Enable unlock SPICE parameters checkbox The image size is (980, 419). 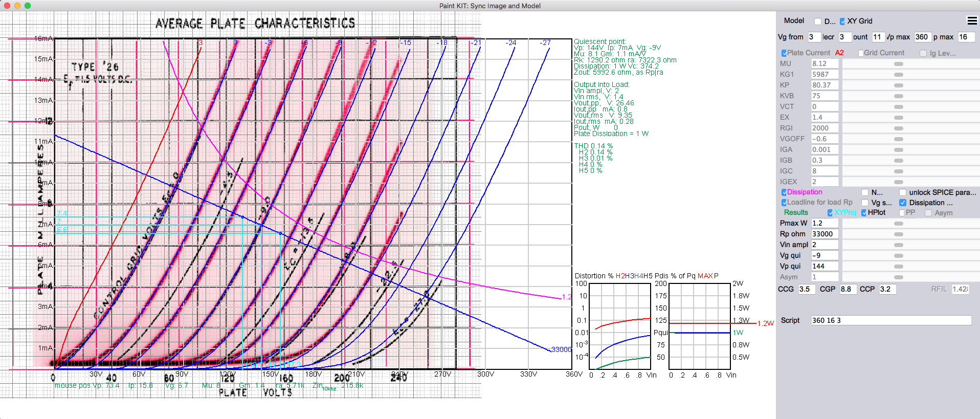(903, 192)
